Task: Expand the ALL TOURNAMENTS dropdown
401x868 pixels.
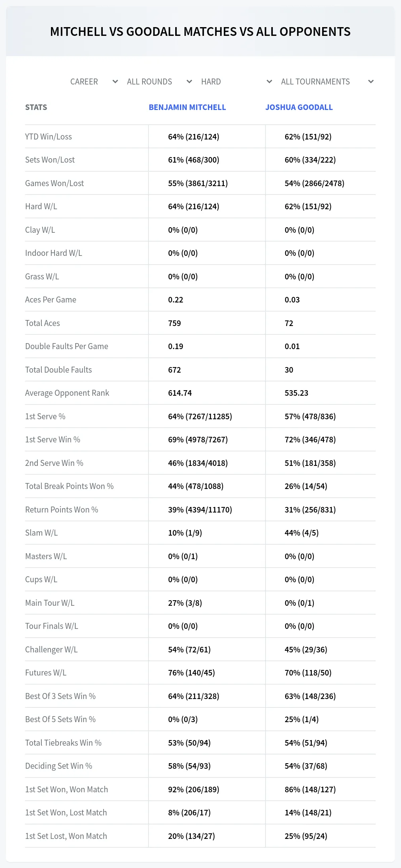Action: coord(327,82)
